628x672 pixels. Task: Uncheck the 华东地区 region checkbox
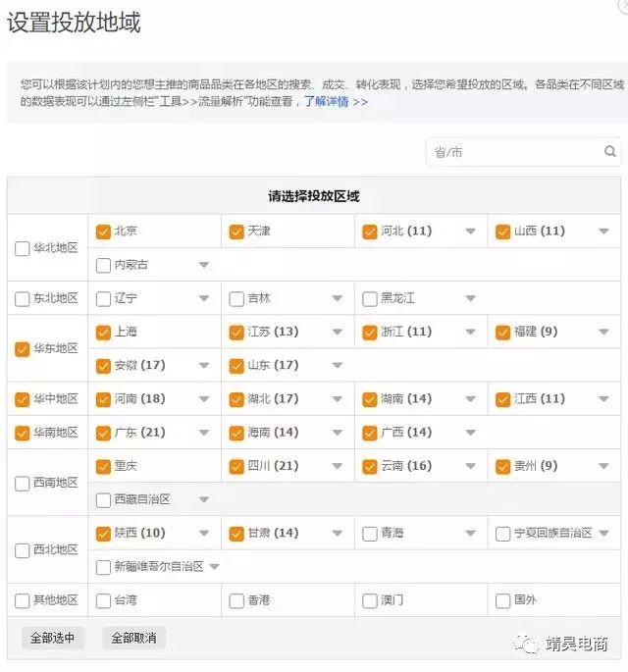point(22,349)
